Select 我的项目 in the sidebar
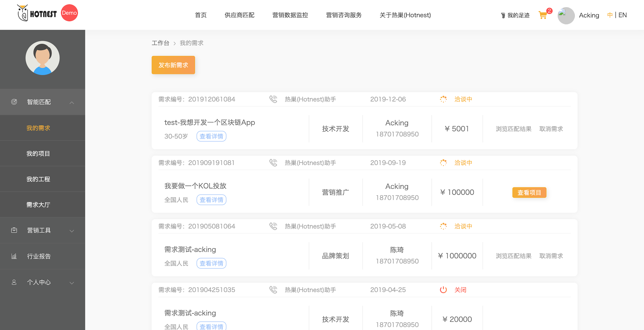This screenshot has width=644, height=330. pyautogui.click(x=38, y=153)
